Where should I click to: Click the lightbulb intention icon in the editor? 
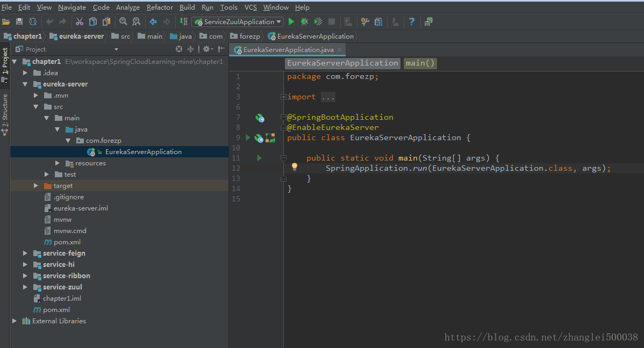tap(295, 167)
